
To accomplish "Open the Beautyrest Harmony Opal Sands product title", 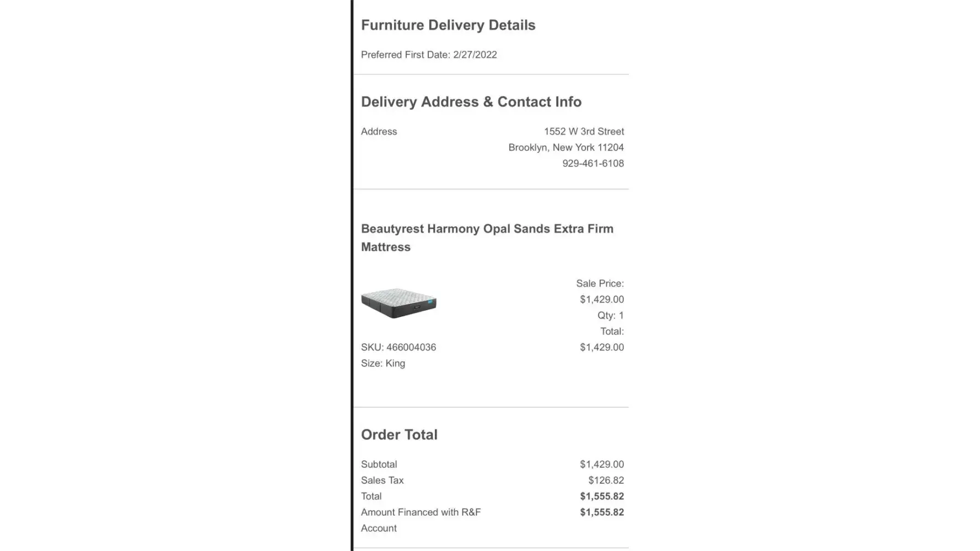I will point(487,237).
